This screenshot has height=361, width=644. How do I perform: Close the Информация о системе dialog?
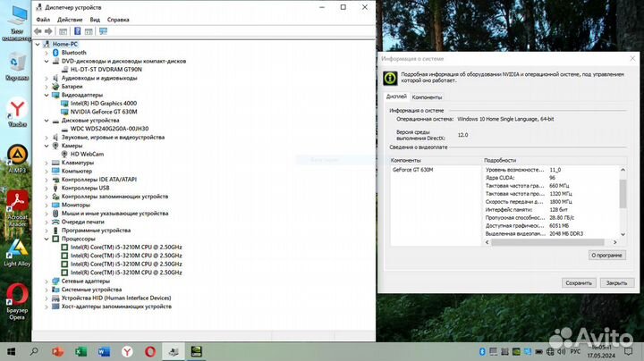pos(632,59)
